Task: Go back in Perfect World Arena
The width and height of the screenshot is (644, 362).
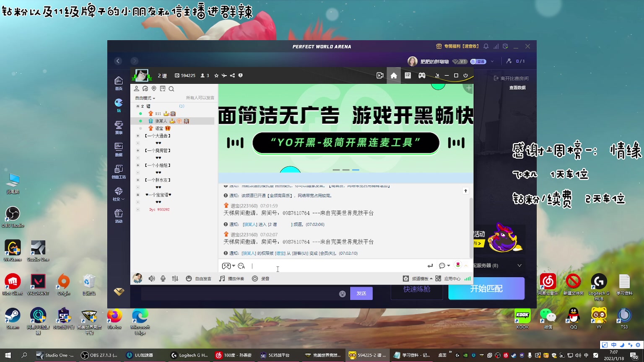Action: [118, 61]
